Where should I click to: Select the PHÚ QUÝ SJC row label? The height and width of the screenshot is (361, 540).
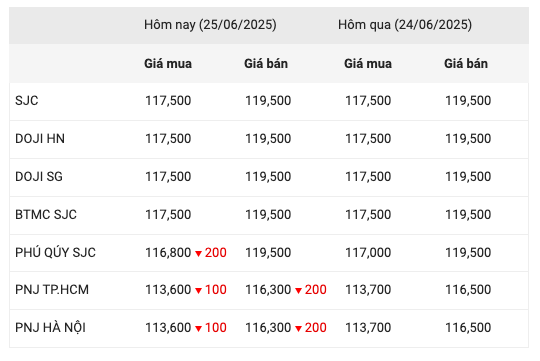click(x=55, y=252)
